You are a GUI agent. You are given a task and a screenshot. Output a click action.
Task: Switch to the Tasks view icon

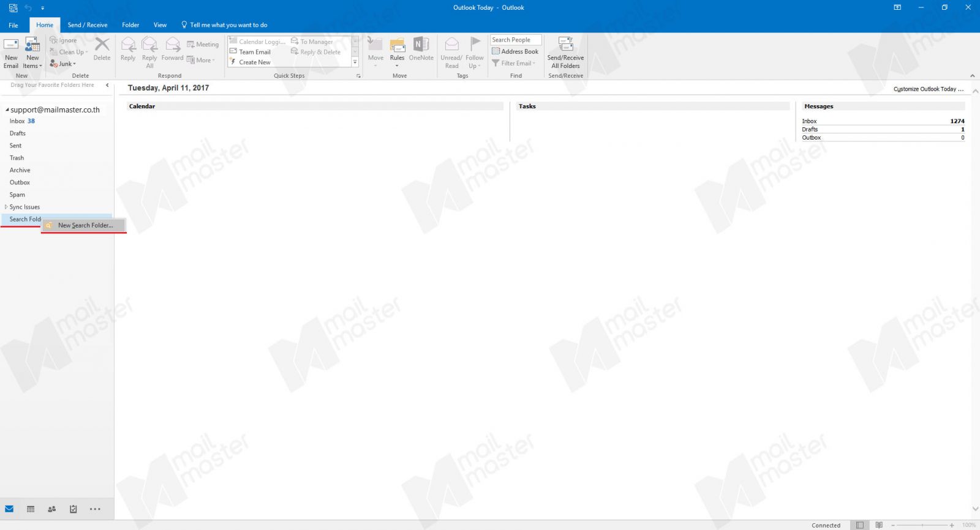(73, 509)
